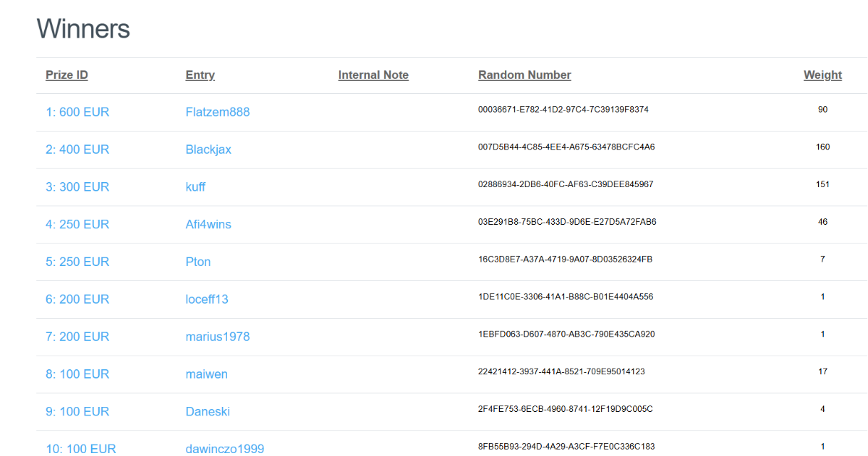
Task: Click the Internal Note column header
Action: click(373, 75)
